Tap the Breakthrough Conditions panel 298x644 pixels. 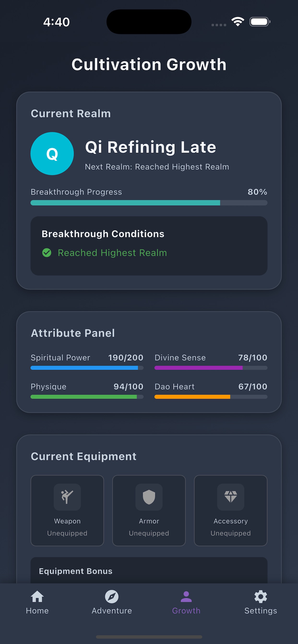[149, 246]
